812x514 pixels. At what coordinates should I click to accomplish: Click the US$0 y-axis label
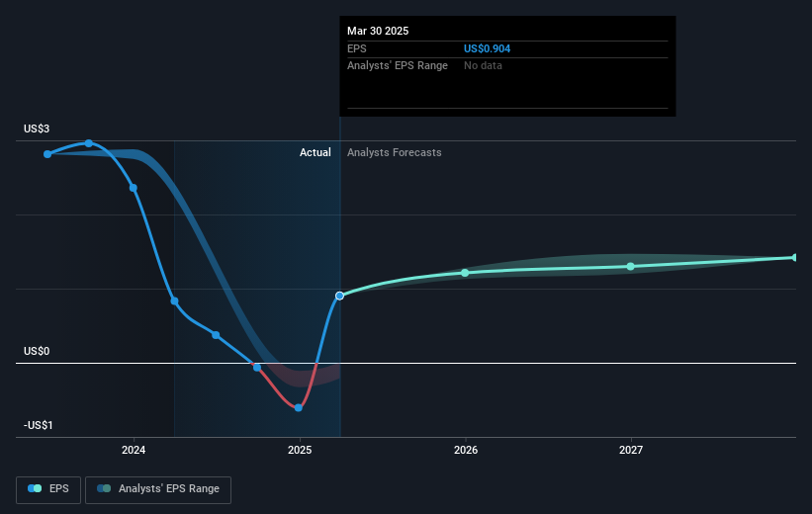click(37, 352)
